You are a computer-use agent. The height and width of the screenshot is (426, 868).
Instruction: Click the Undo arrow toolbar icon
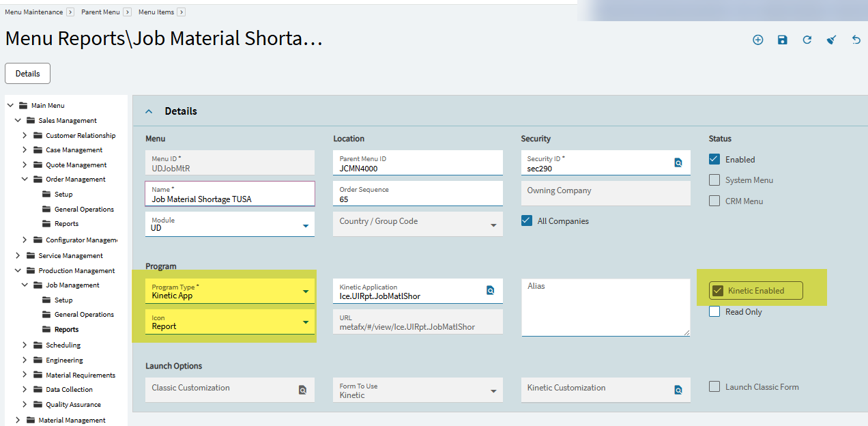coord(856,40)
